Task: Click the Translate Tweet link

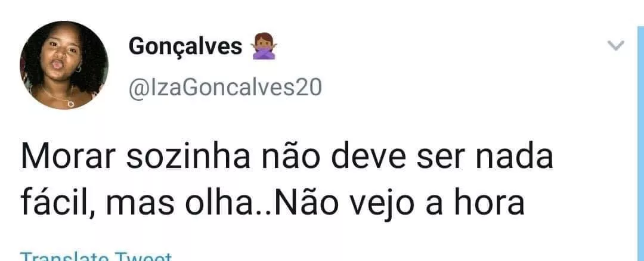Action: 95,257
